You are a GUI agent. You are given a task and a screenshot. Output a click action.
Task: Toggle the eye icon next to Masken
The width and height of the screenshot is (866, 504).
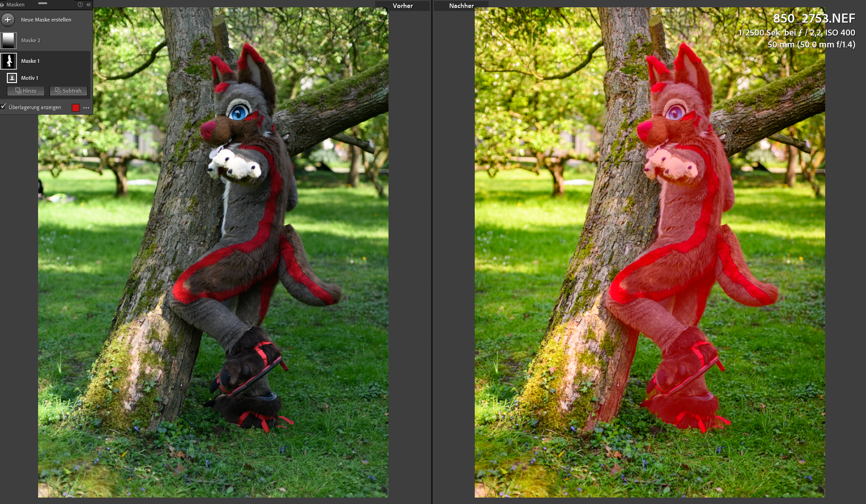pyautogui.click(x=2, y=5)
